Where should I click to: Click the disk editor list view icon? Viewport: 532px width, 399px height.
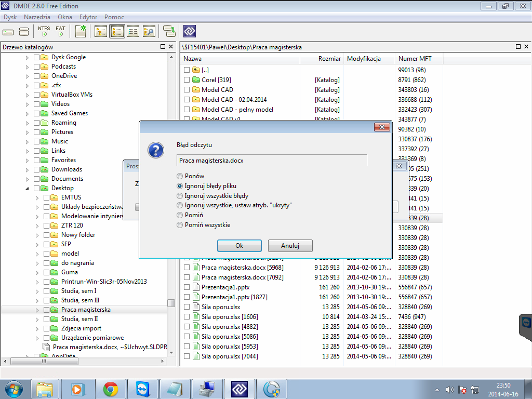pyautogui.click(x=133, y=31)
